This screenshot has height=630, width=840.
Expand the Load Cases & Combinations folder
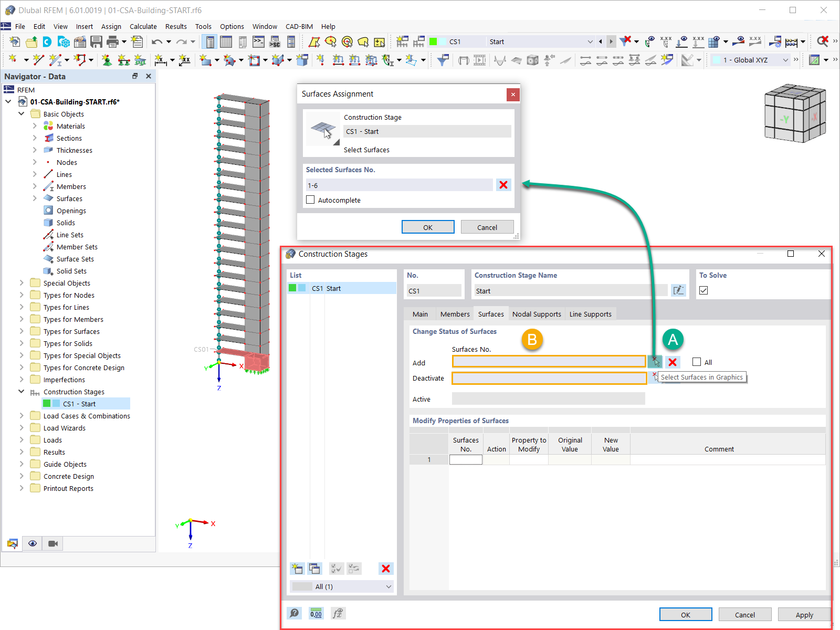22,416
